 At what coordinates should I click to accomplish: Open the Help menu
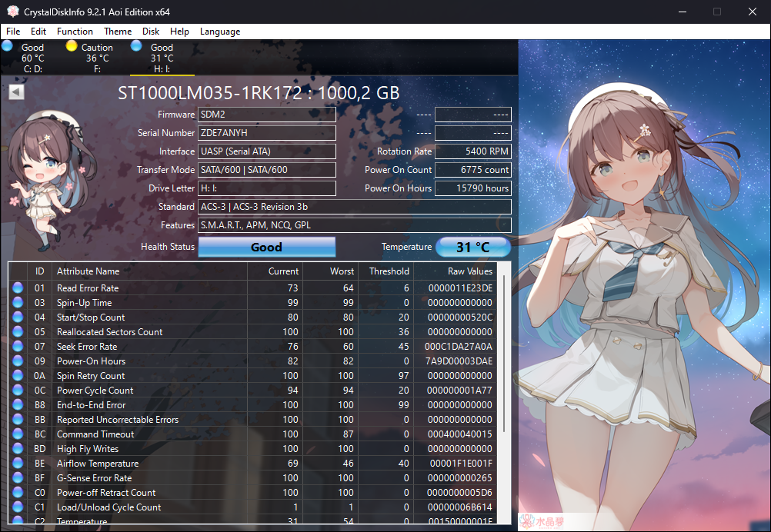[x=179, y=32]
